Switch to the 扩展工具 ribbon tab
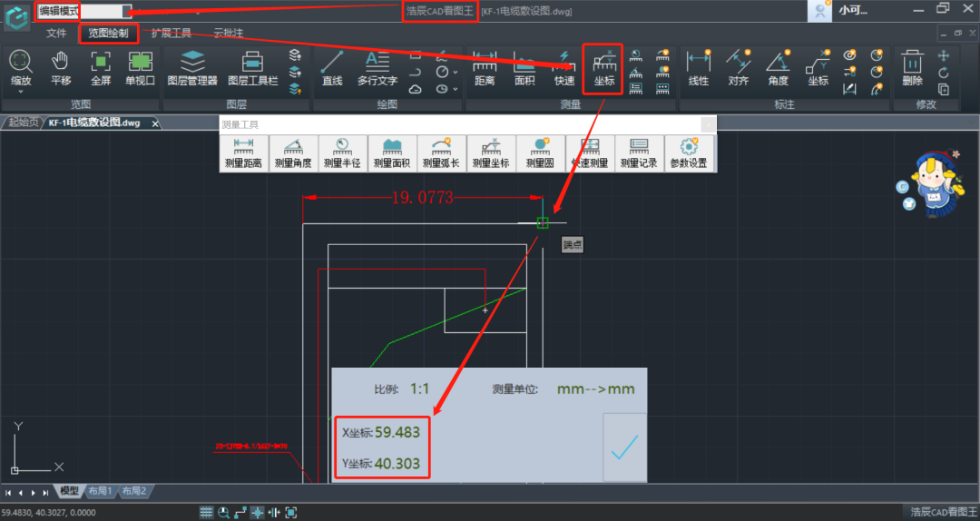Image resolution: width=980 pixels, height=521 pixels. click(171, 34)
